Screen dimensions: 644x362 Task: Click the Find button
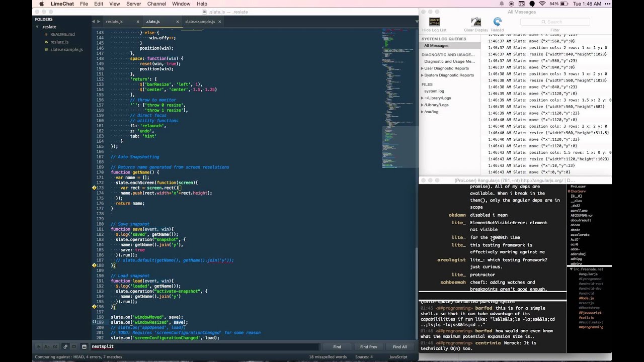(337, 347)
